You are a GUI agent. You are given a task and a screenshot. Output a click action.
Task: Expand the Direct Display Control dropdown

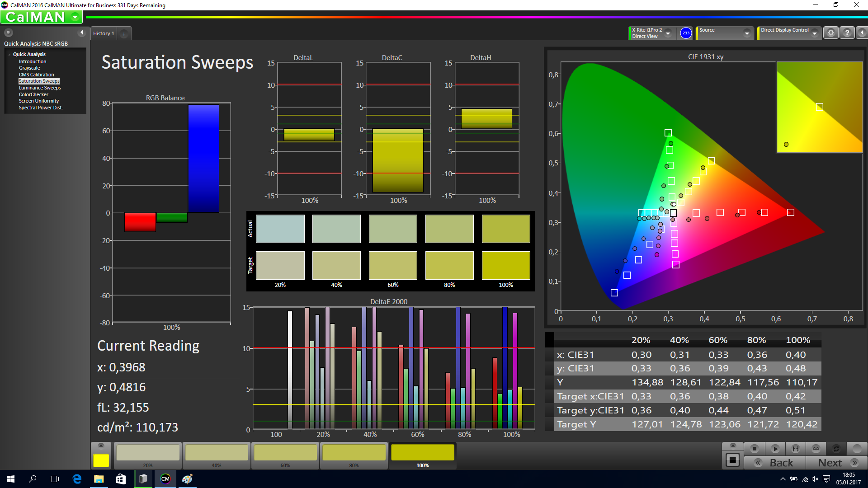[x=815, y=33]
